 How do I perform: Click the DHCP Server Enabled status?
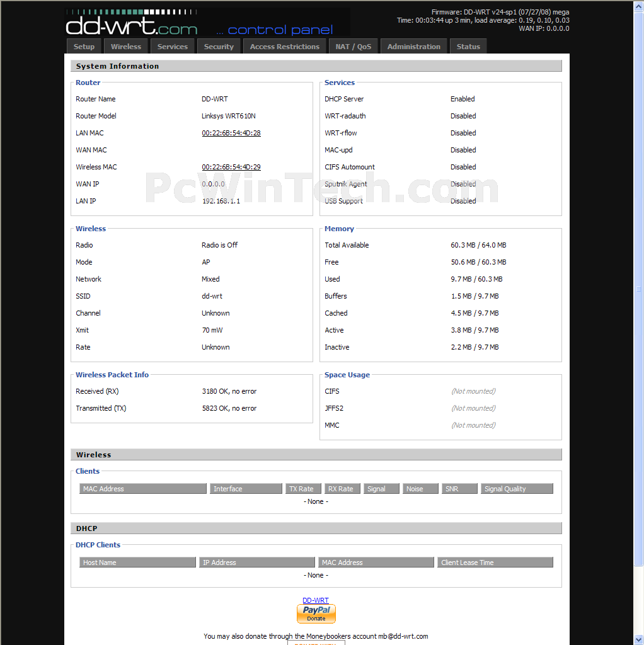click(463, 99)
